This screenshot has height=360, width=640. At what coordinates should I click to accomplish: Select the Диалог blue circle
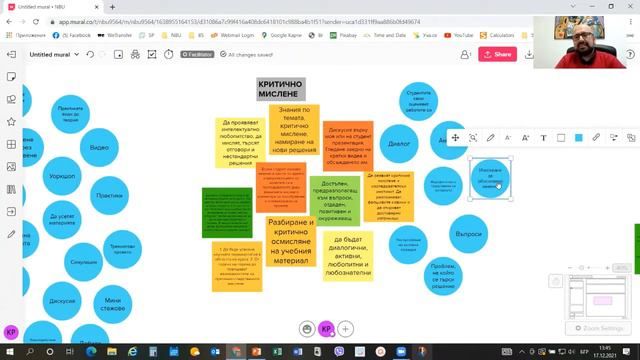399,144
